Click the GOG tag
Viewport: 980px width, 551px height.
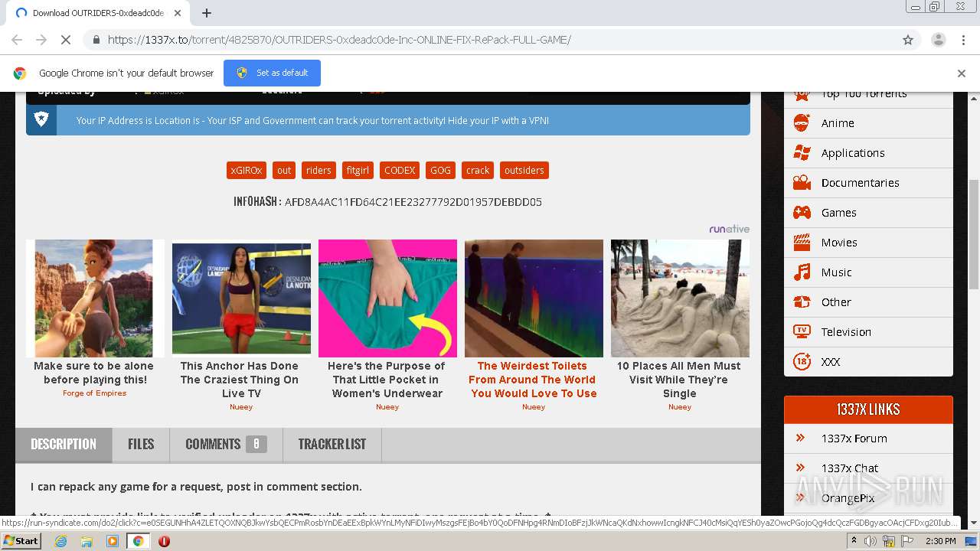tap(440, 170)
